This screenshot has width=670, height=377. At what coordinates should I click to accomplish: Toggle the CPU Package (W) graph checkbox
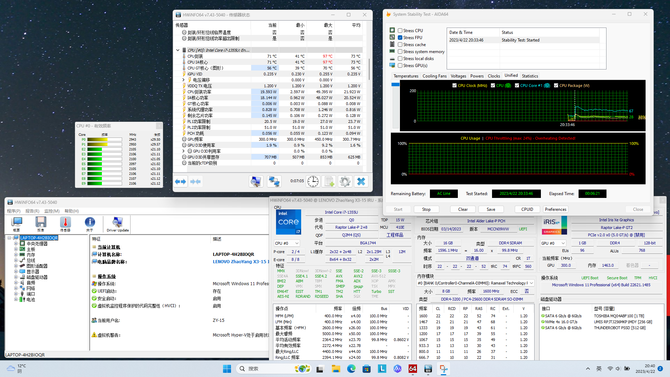pyautogui.click(x=556, y=85)
